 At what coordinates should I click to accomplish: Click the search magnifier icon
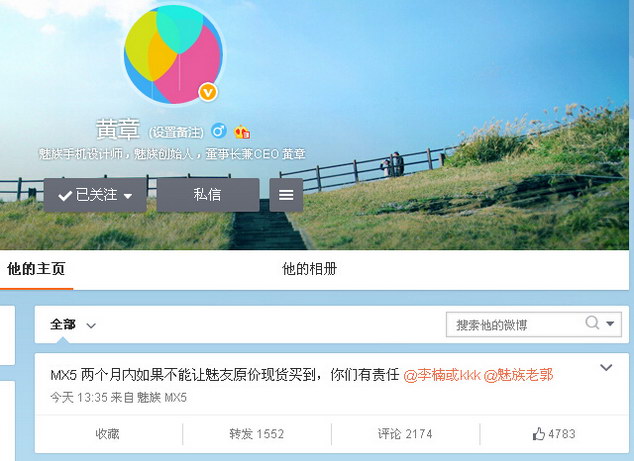pyautogui.click(x=592, y=323)
